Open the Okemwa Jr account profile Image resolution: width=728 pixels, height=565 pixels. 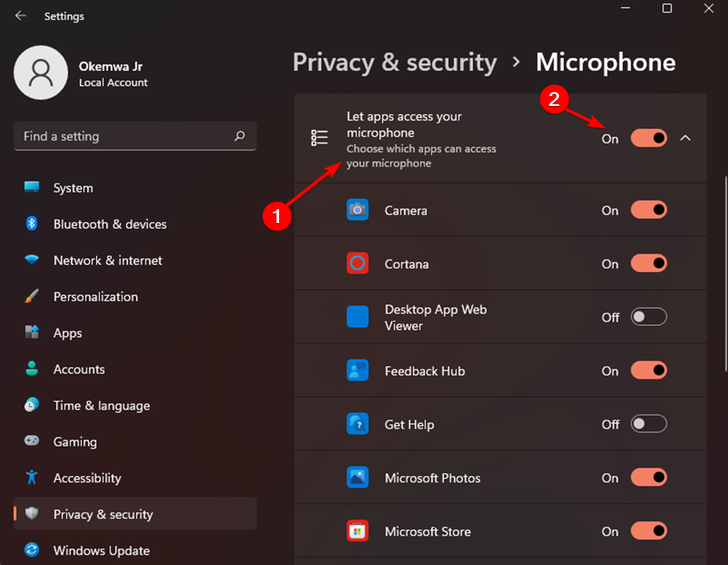tap(81, 73)
